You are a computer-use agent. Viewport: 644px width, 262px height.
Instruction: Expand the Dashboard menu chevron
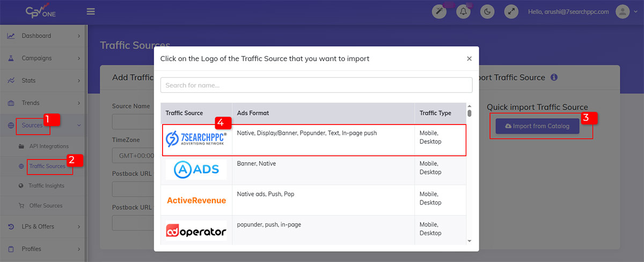(x=79, y=36)
